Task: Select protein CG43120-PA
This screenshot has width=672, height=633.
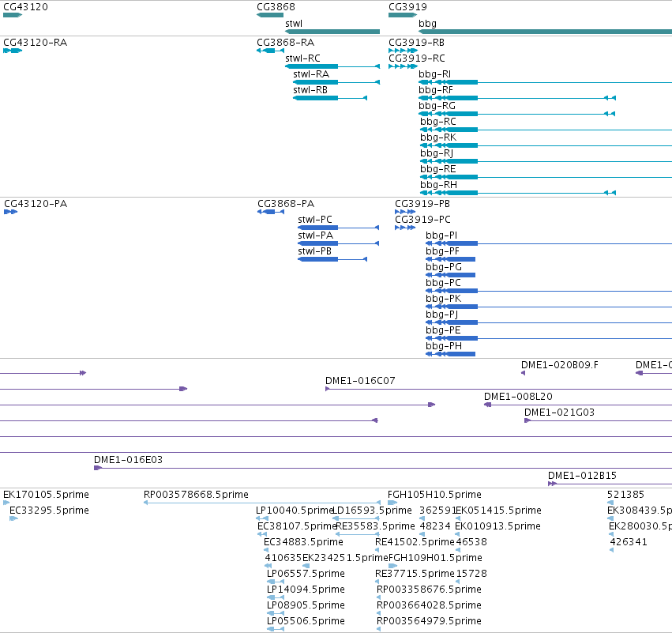Action: (11, 212)
